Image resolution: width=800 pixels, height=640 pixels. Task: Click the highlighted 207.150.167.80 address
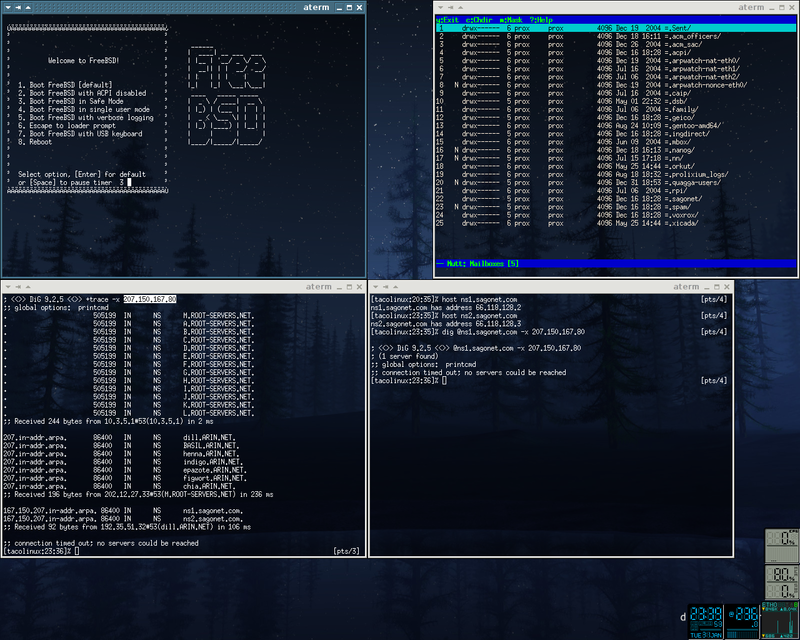pyautogui.click(x=150, y=299)
